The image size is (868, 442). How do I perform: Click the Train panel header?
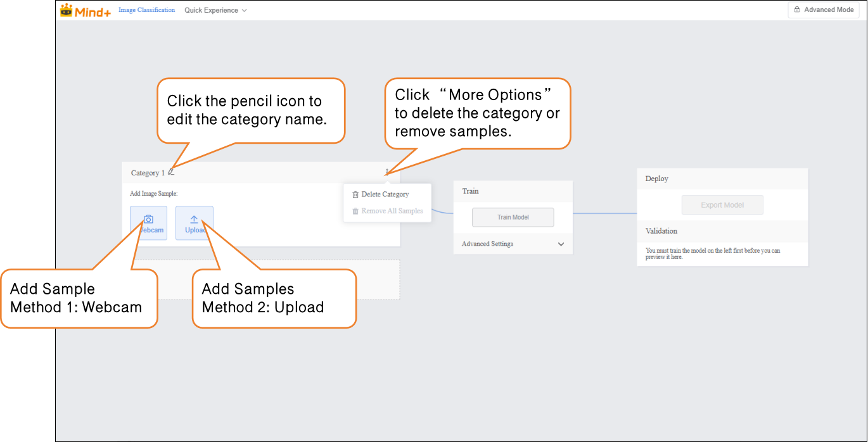[471, 191]
